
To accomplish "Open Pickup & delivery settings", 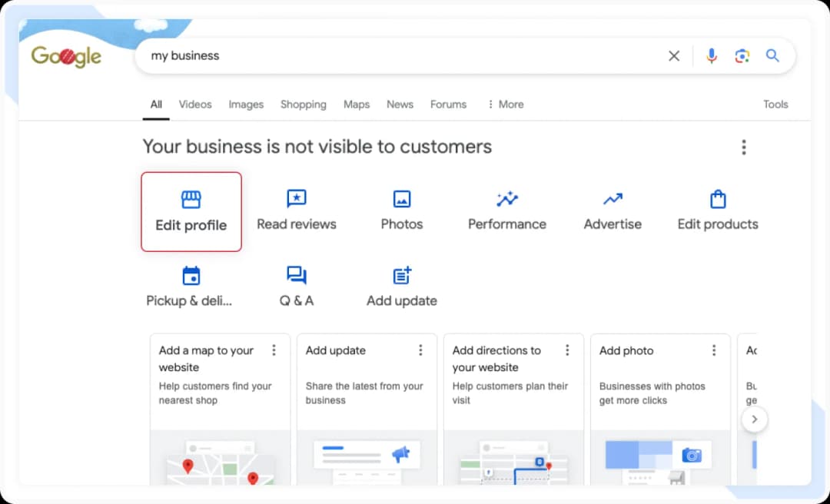I will pos(191,284).
